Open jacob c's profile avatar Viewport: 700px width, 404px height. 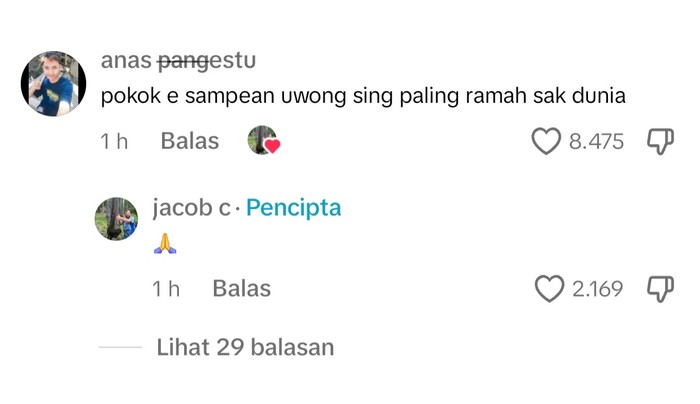(x=116, y=218)
